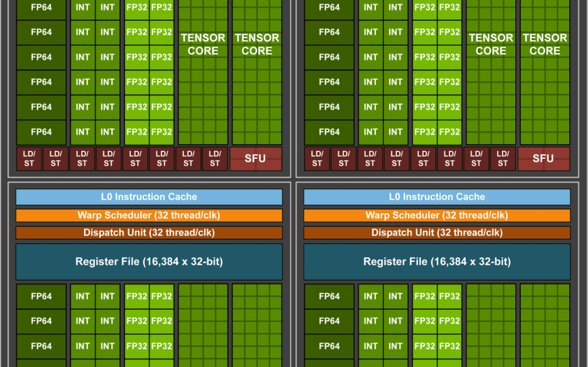The width and height of the screenshot is (588, 367).
Task: Click the SFU block on the left side
Action: (x=255, y=159)
